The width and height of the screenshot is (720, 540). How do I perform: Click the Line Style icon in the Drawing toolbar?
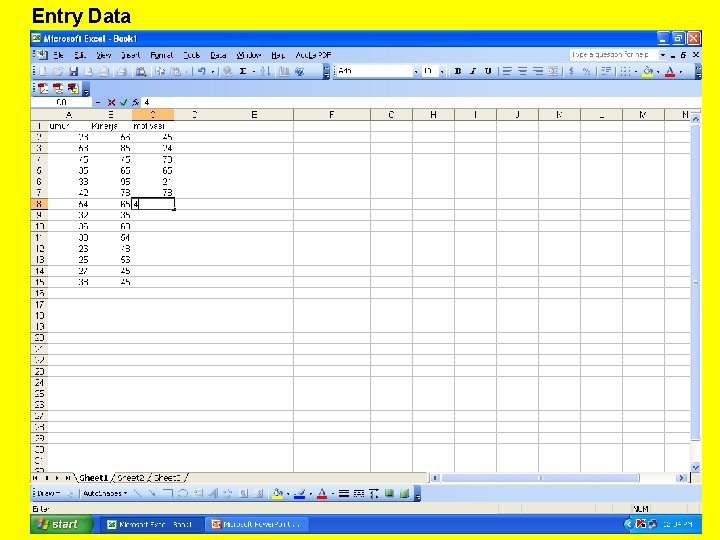344,494
